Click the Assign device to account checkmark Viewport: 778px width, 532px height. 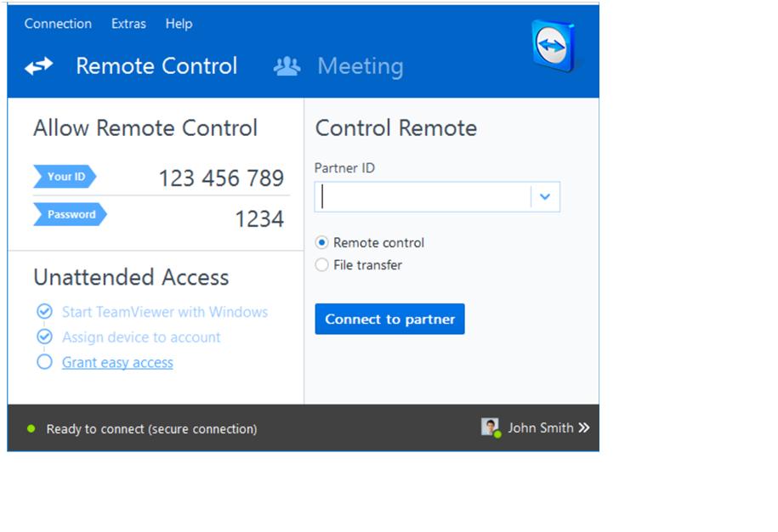(x=45, y=337)
